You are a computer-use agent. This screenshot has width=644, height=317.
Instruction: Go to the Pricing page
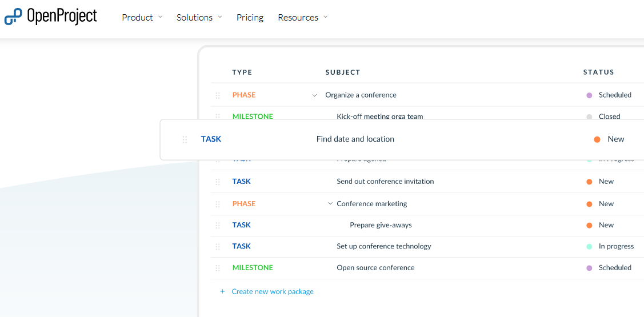[250, 18]
